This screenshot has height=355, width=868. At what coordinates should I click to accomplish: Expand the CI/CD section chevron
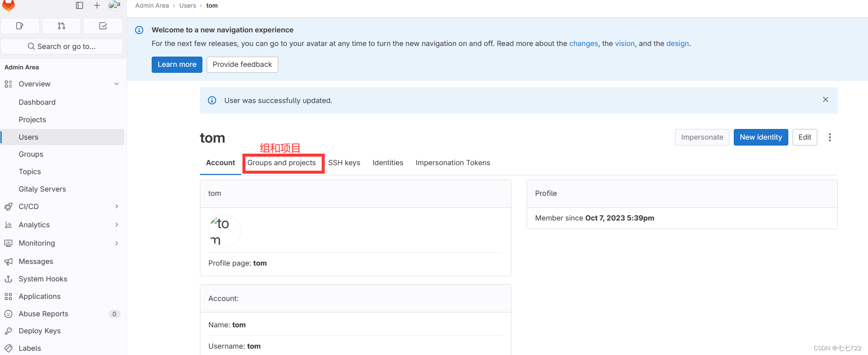click(116, 206)
